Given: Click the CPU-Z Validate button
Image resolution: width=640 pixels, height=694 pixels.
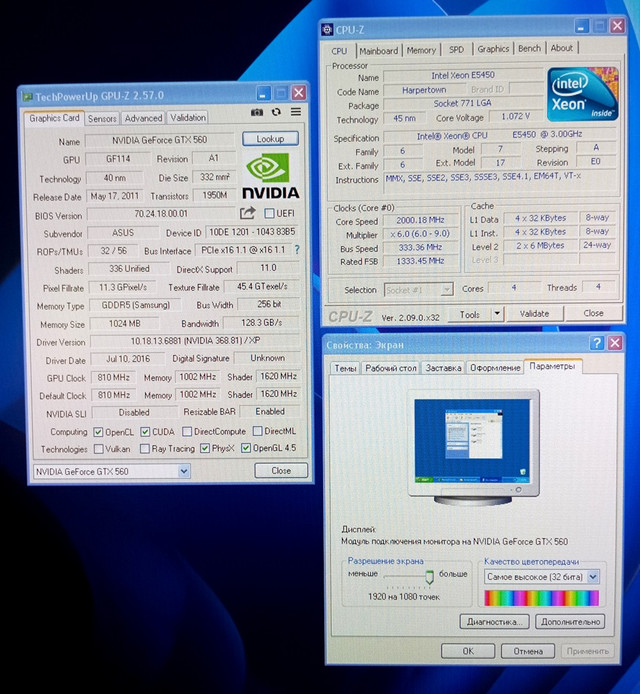Looking at the screenshot, I should pyautogui.click(x=534, y=314).
